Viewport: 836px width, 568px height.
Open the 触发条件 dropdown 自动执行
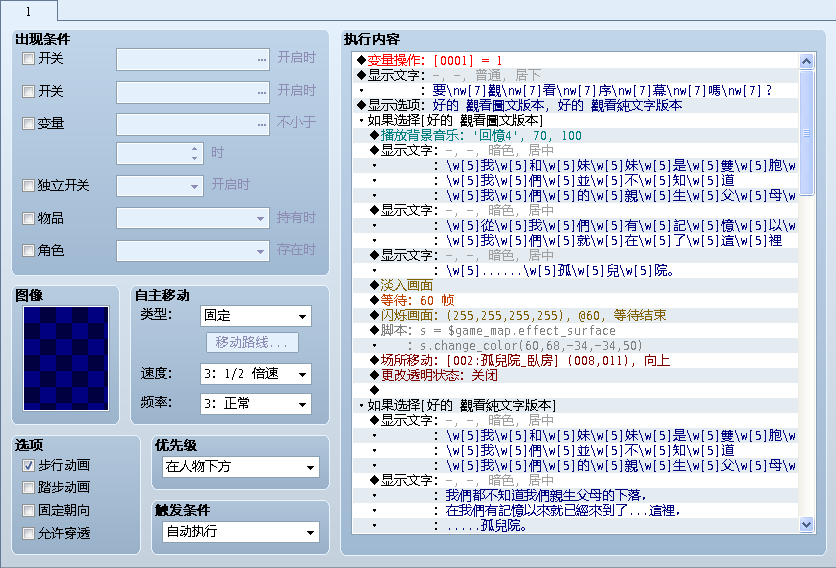[240, 532]
